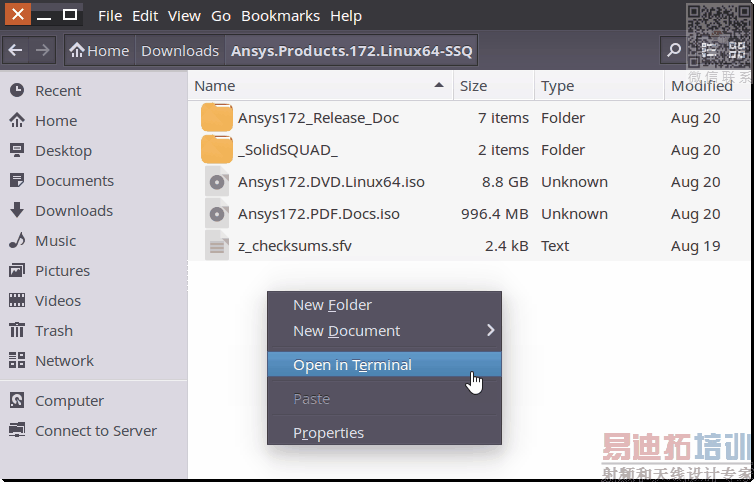Open the Videos sidebar label

click(58, 301)
